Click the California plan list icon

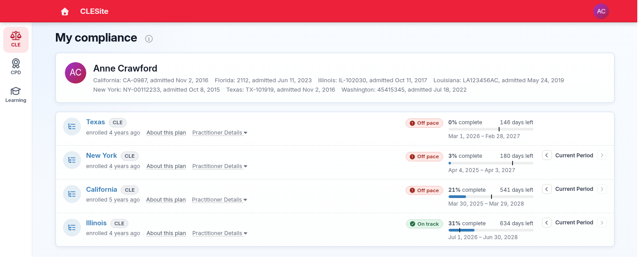tap(72, 194)
